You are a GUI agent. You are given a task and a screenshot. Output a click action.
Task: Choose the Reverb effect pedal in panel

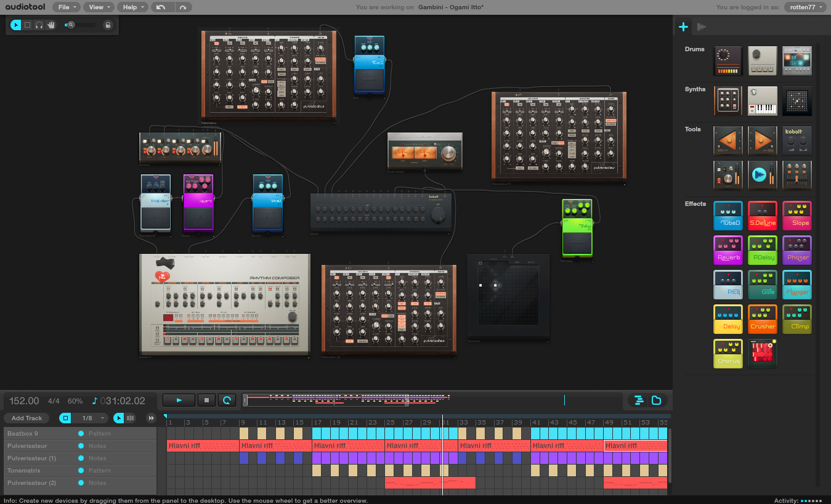(728, 250)
